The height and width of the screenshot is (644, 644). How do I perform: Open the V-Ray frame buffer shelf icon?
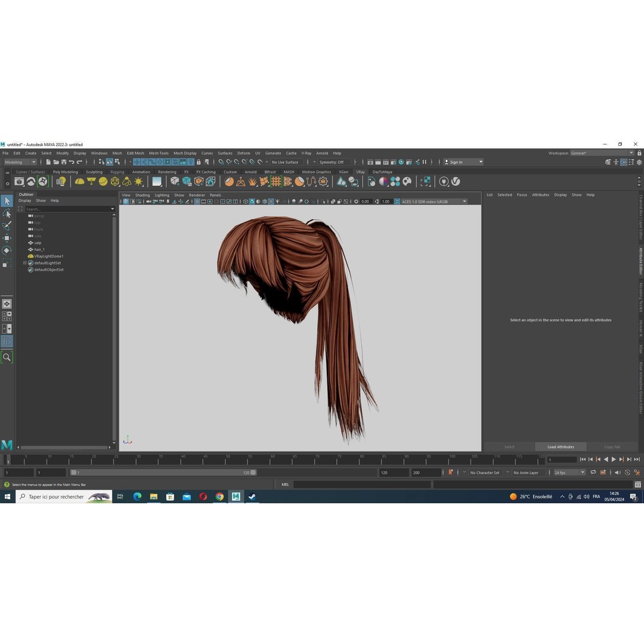pyautogui.click(x=19, y=181)
